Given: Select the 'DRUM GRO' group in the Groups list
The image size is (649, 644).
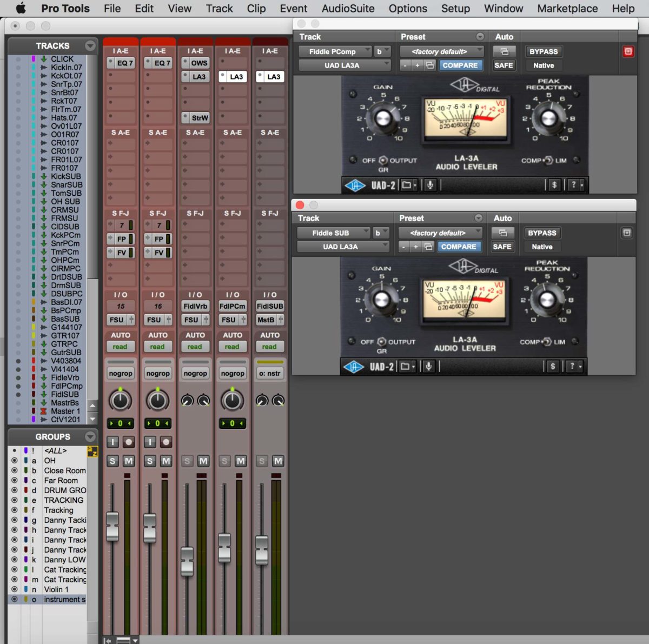Looking at the screenshot, I should [x=65, y=490].
